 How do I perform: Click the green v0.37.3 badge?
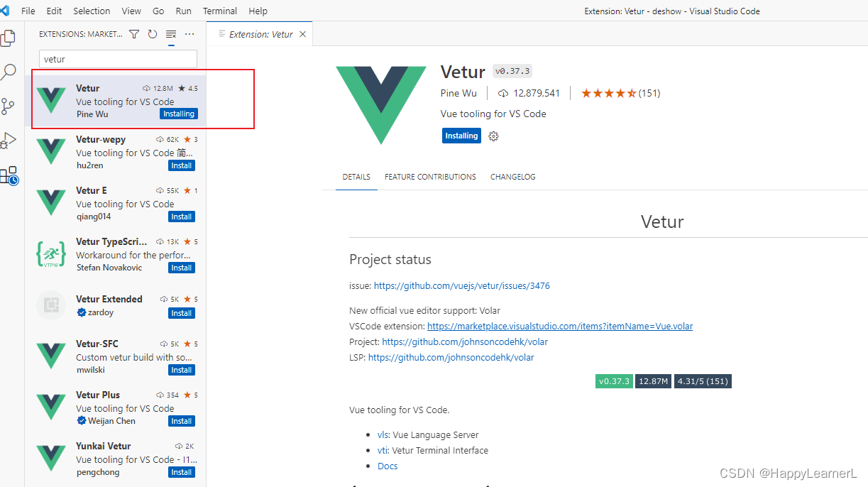(614, 381)
